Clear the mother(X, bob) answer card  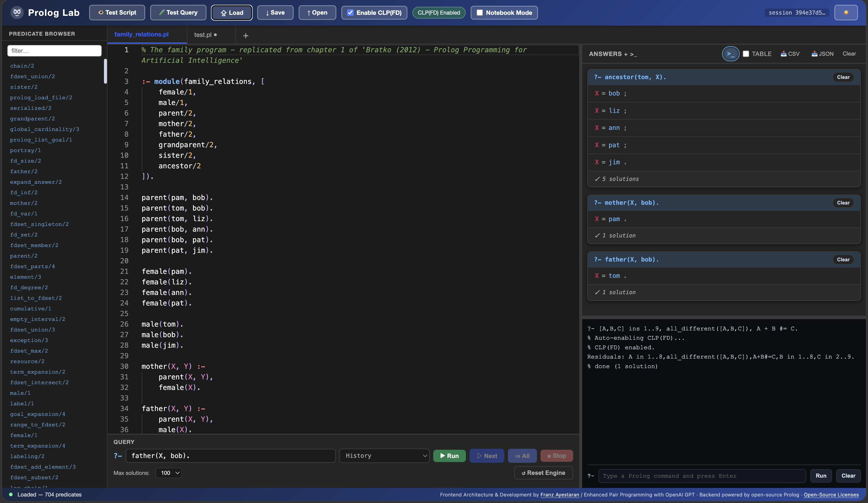[843, 203]
